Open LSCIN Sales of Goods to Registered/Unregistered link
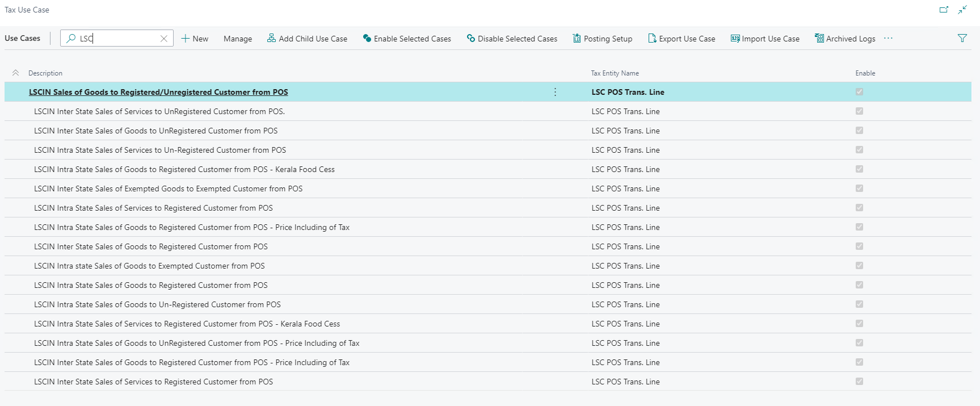The height and width of the screenshot is (406, 980). coord(158,92)
